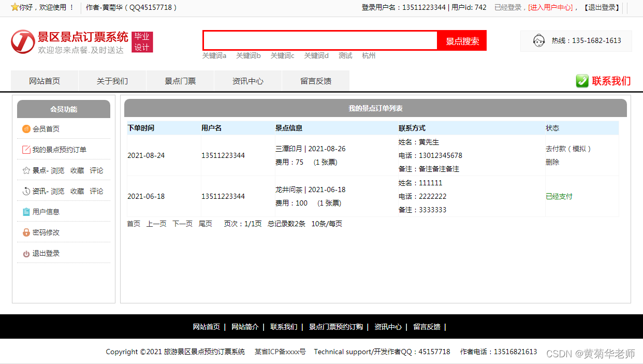Click the red edit icon for 我的景点预约订单
This screenshot has width=643, height=364.
(x=26, y=150)
